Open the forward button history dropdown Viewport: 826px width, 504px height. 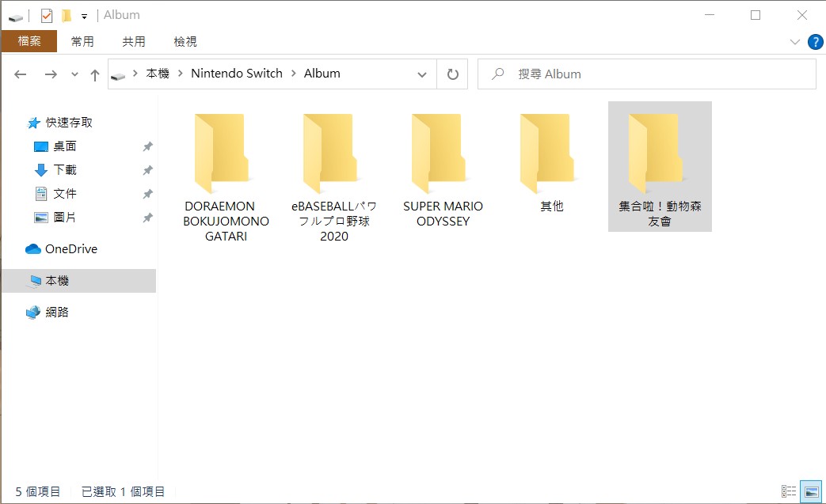74,73
